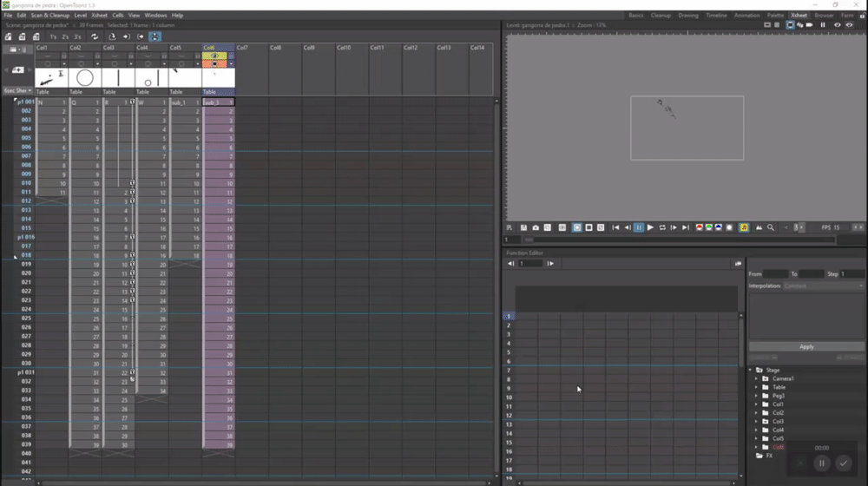The height and width of the screenshot is (486, 868).
Task: Open the Cells menu
Action: pos(118,16)
